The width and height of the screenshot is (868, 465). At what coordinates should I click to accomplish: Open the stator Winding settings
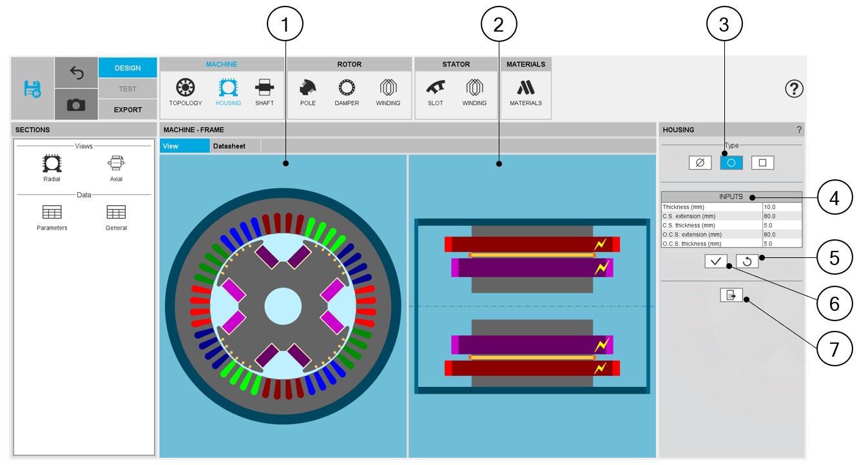[474, 92]
